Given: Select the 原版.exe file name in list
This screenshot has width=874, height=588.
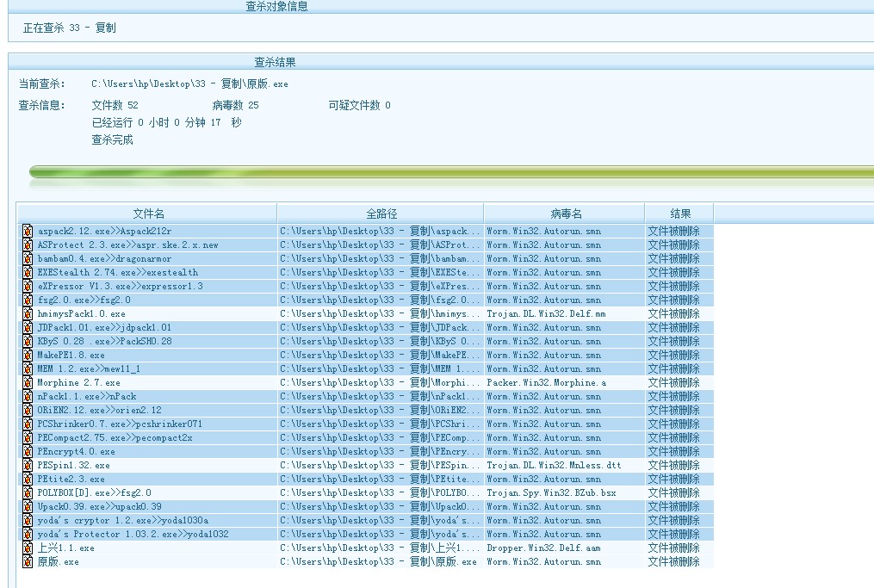Looking at the screenshot, I should (x=58, y=561).
